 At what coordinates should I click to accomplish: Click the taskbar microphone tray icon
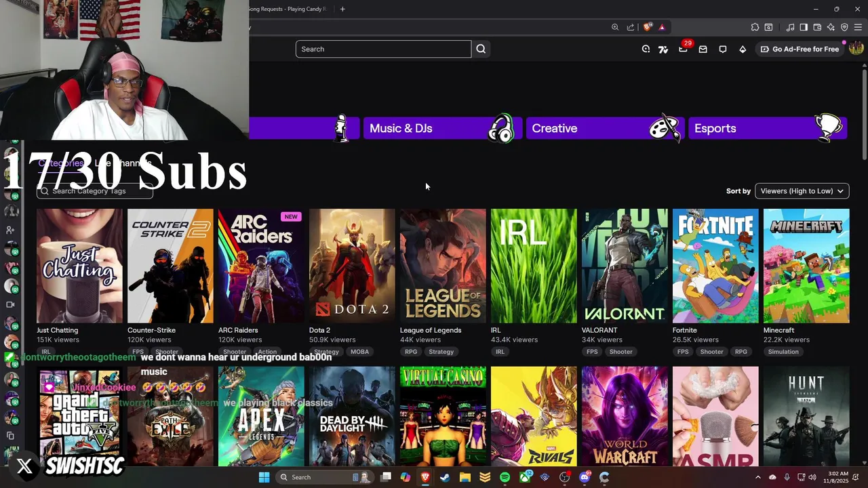pos(787,477)
